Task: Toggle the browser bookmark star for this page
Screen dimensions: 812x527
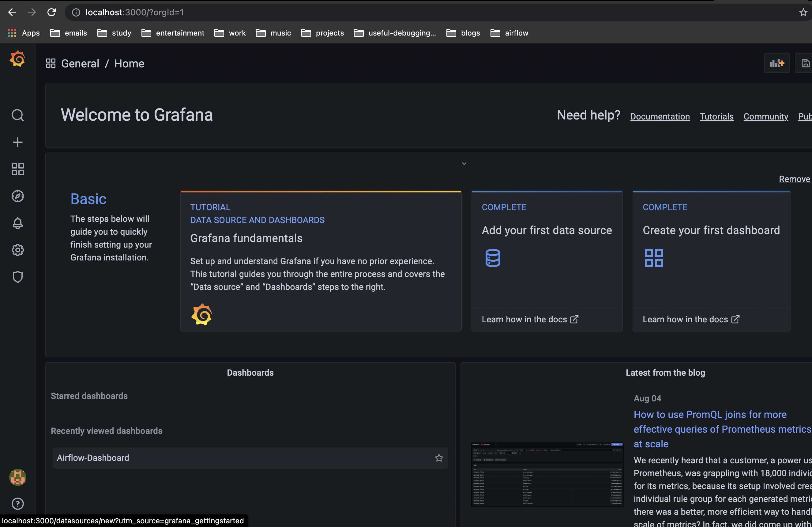Action: 803,12
